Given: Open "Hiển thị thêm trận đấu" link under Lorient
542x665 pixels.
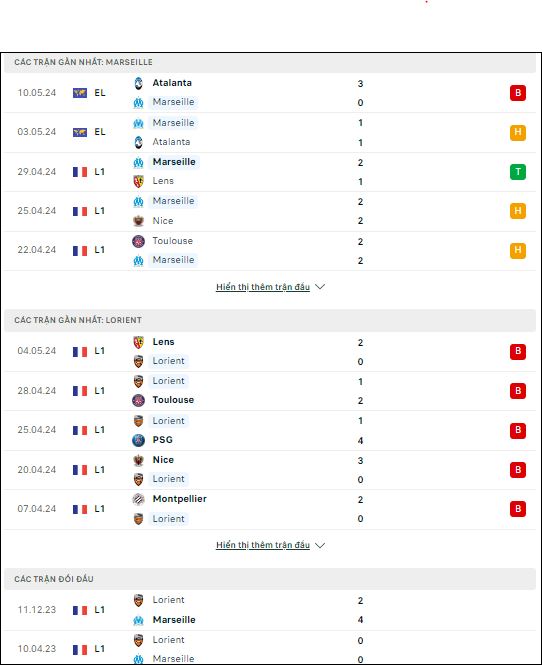Looking at the screenshot, I should pos(263,545).
